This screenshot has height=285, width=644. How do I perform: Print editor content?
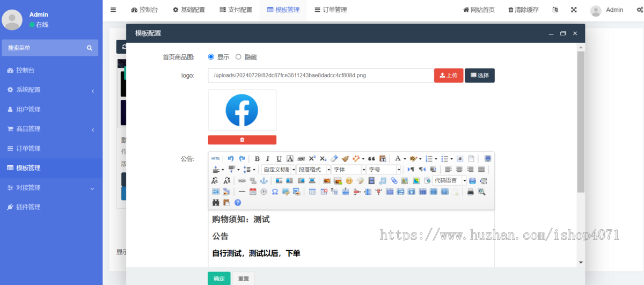pos(471,192)
